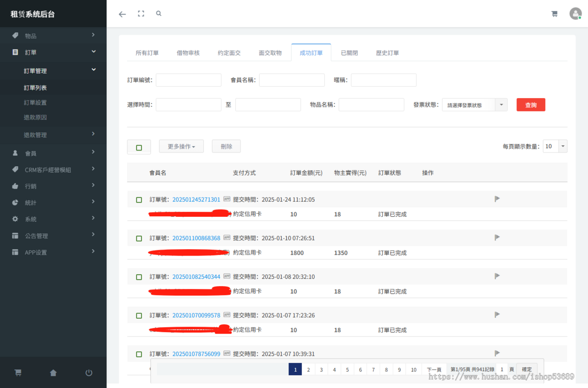The width and height of the screenshot is (588, 388).
Task: Toggle the select-all orders checkbox
Action: click(139, 147)
